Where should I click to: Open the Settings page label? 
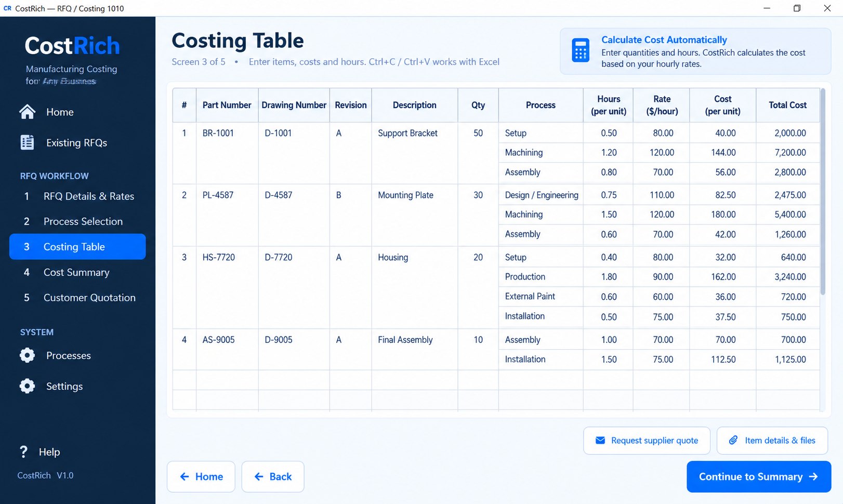pyautogui.click(x=64, y=386)
